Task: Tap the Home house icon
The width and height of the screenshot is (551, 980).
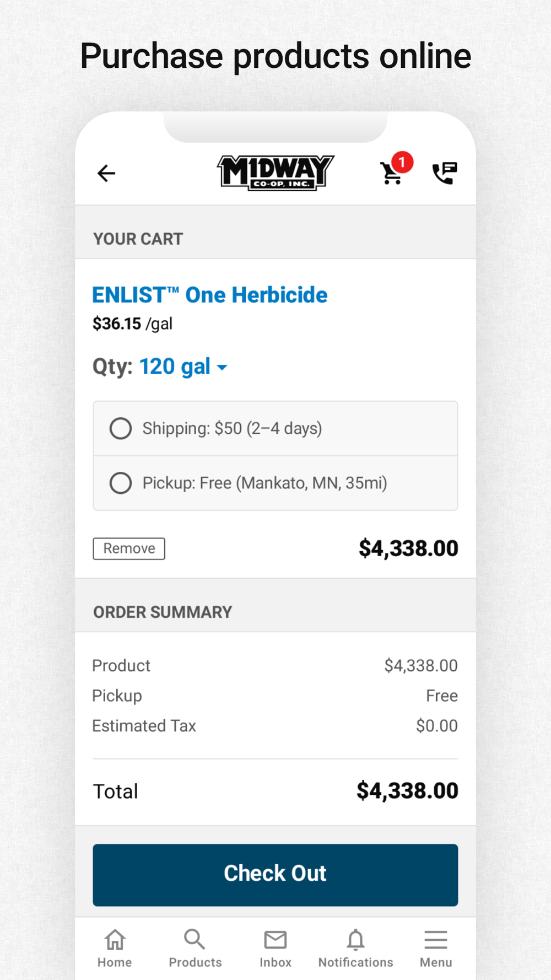Action: point(115,940)
